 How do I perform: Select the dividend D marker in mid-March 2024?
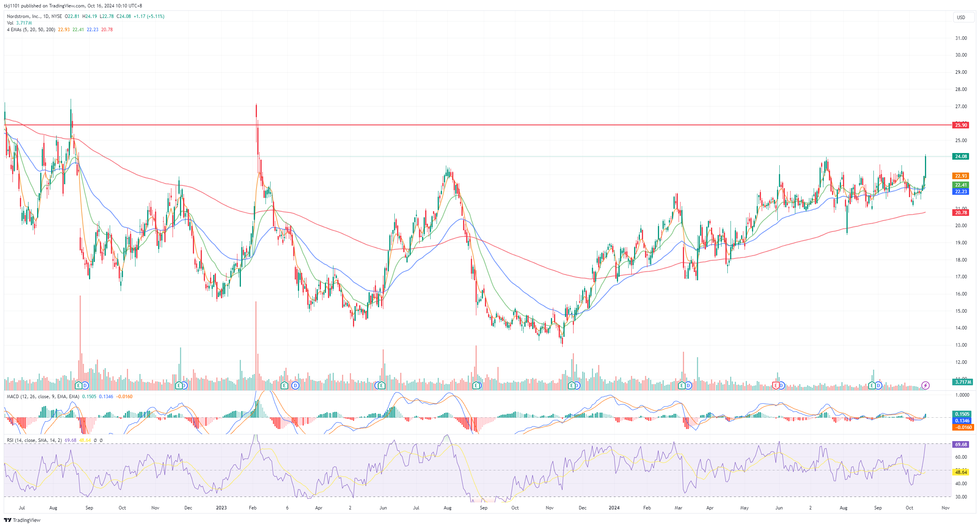tap(688, 386)
